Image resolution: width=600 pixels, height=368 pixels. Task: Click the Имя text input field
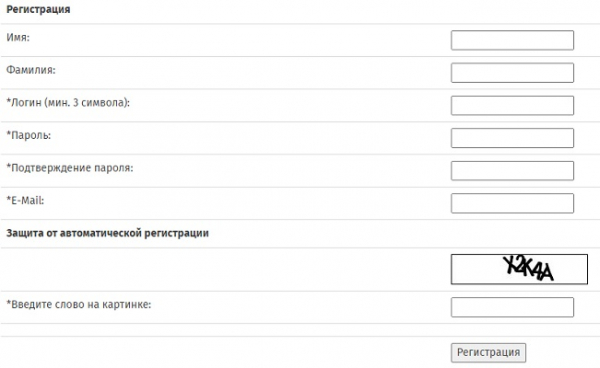[512, 40]
